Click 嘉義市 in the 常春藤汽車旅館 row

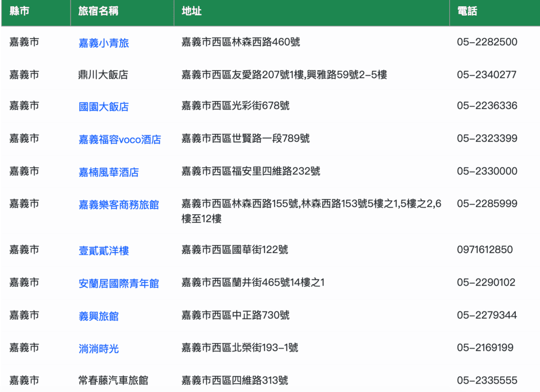coord(24,380)
